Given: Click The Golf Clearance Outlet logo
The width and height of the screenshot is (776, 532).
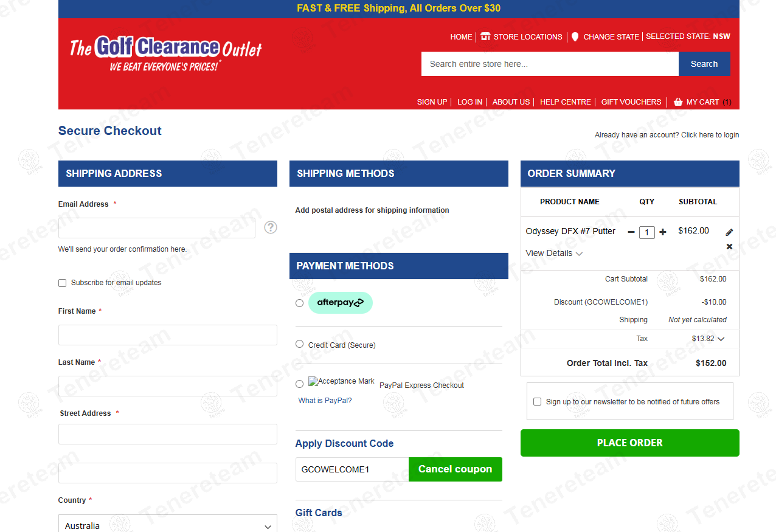Looking at the screenshot, I should (x=166, y=55).
